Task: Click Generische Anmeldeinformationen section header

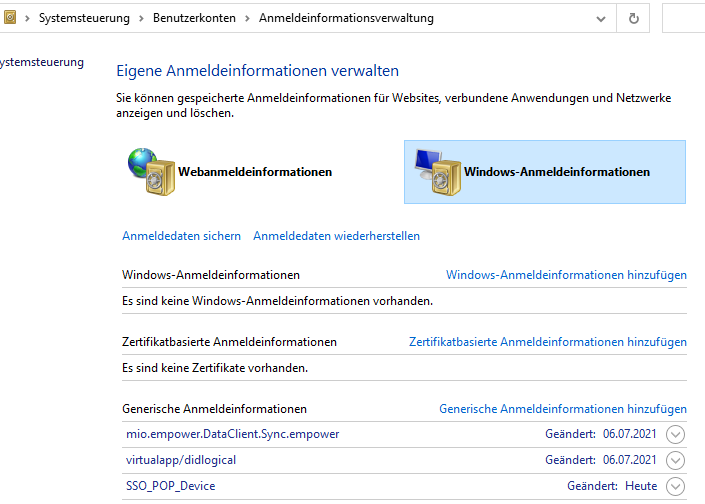Action: click(214, 409)
